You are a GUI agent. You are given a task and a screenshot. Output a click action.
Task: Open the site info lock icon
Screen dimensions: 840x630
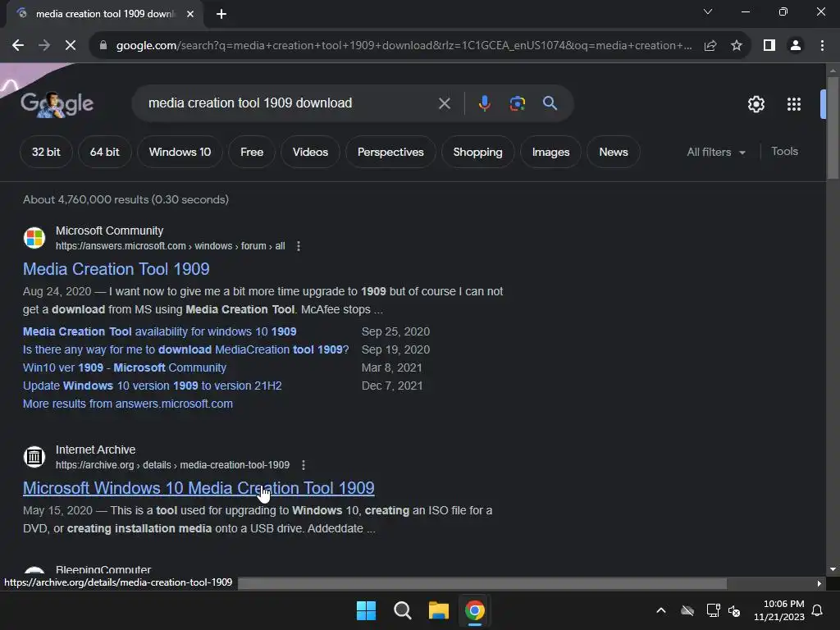(103, 46)
